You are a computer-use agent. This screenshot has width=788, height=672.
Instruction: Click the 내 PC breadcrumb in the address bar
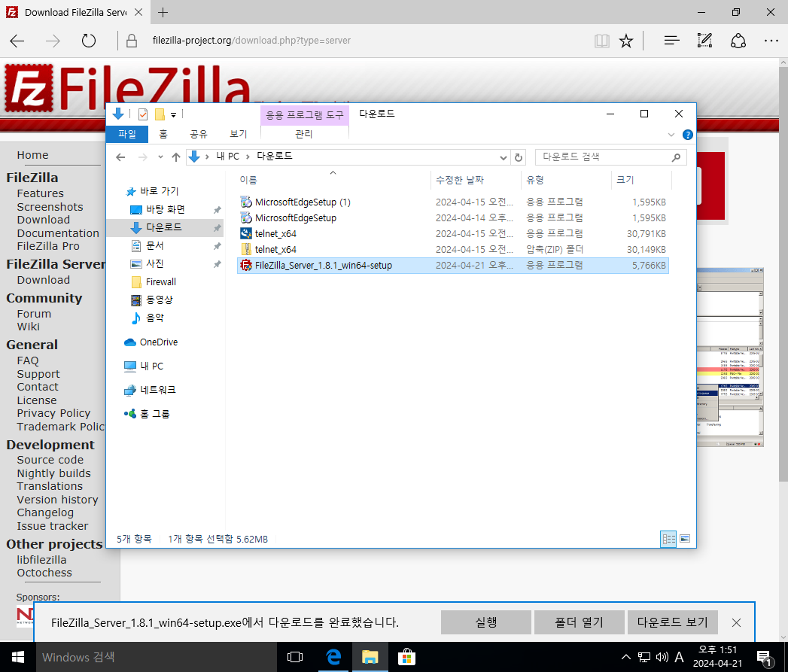[x=227, y=157]
